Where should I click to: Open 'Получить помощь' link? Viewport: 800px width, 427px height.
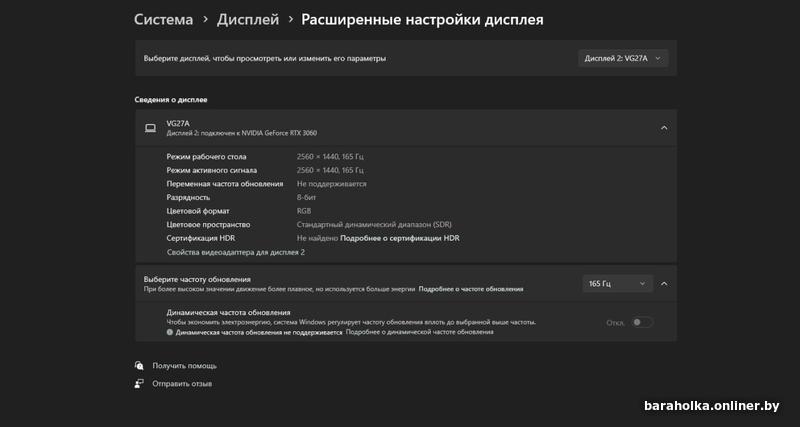(184, 366)
